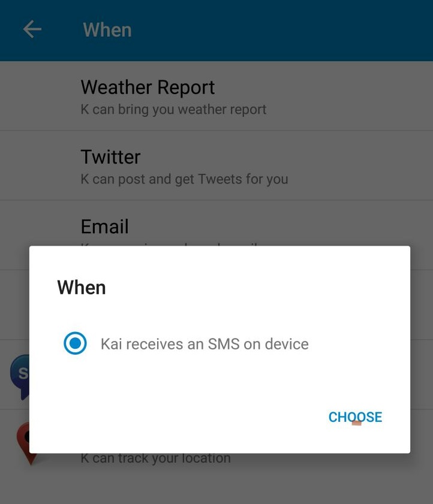Tap the dark blue header bar beside the title
This screenshot has height=504, width=433.
(x=280, y=30)
